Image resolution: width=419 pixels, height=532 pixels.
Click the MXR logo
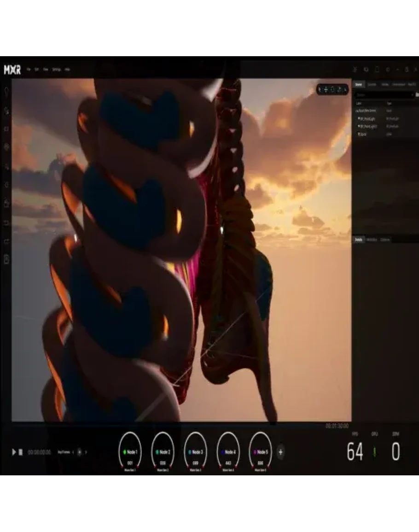(12, 70)
